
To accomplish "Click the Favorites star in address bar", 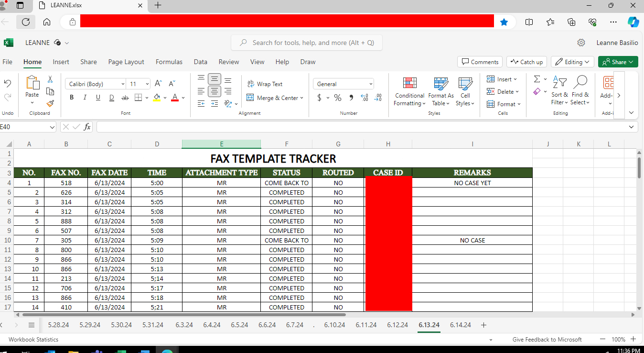I will [504, 22].
